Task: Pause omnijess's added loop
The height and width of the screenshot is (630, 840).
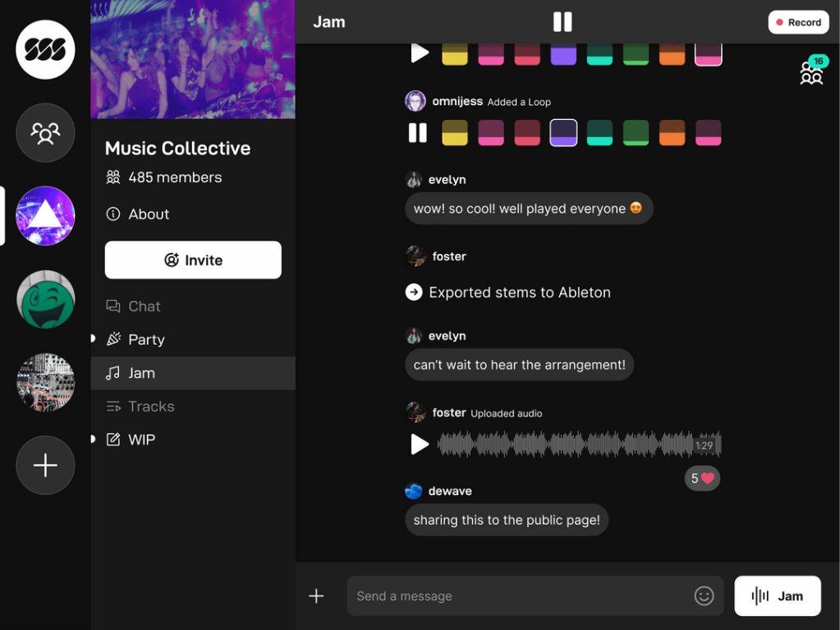Action: tap(418, 133)
